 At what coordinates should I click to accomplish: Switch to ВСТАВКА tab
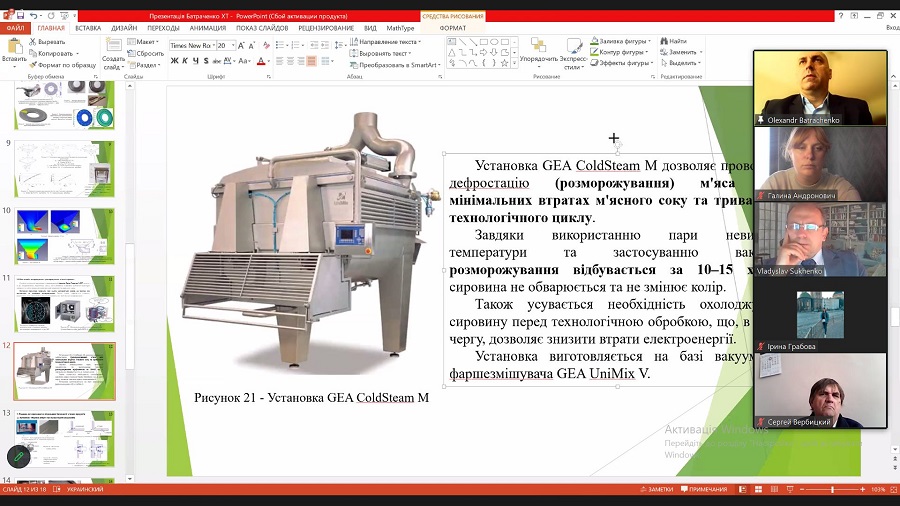coord(88,28)
